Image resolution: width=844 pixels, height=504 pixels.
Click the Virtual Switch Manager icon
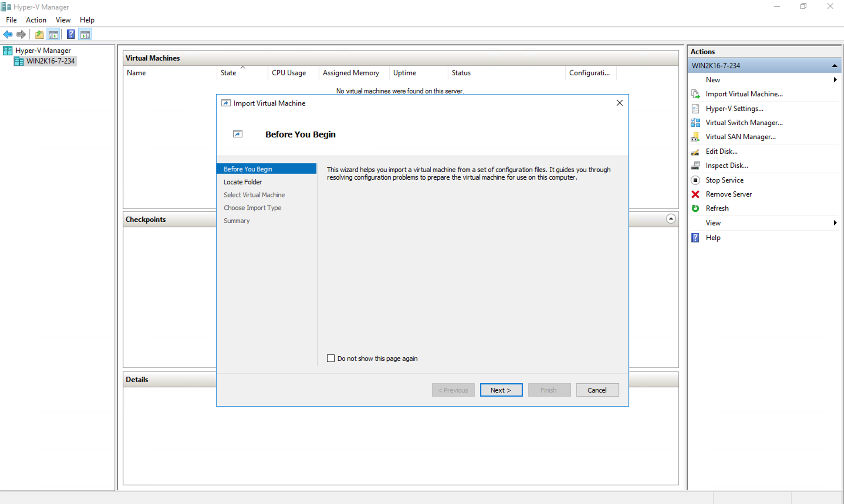695,122
